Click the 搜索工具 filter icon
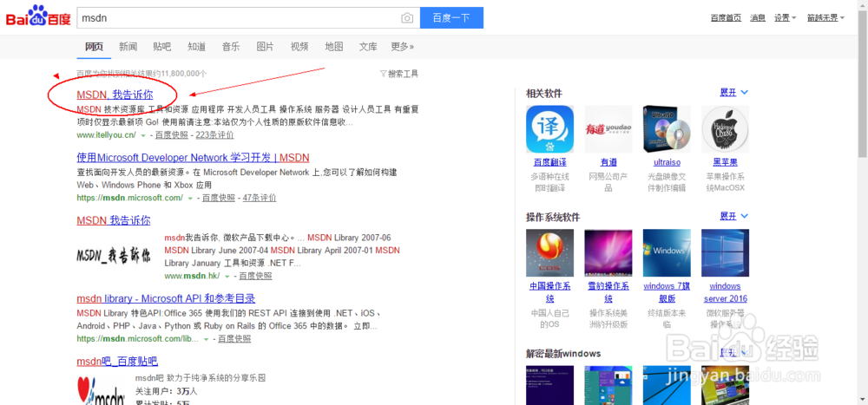868x405 pixels. 383,74
